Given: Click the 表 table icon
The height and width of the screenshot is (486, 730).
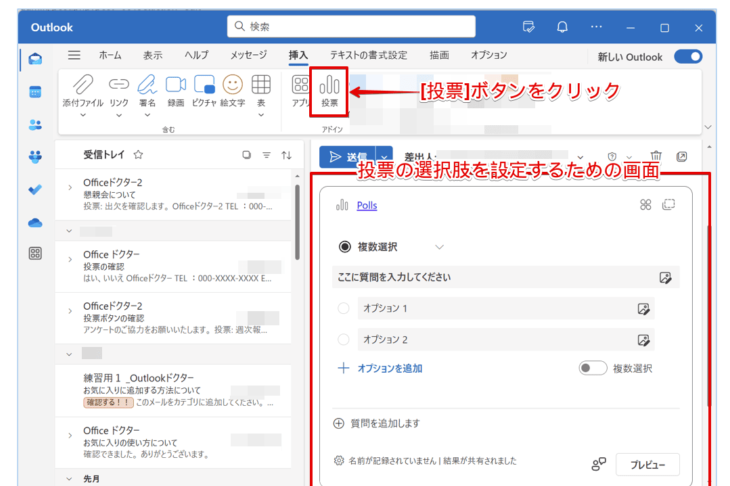Looking at the screenshot, I should pyautogui.click(x=261, y=86).
